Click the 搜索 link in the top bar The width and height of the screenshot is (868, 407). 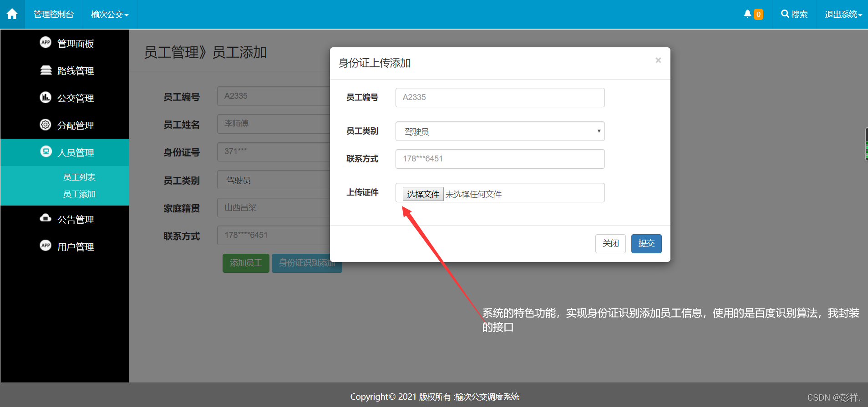pos(795,15)
